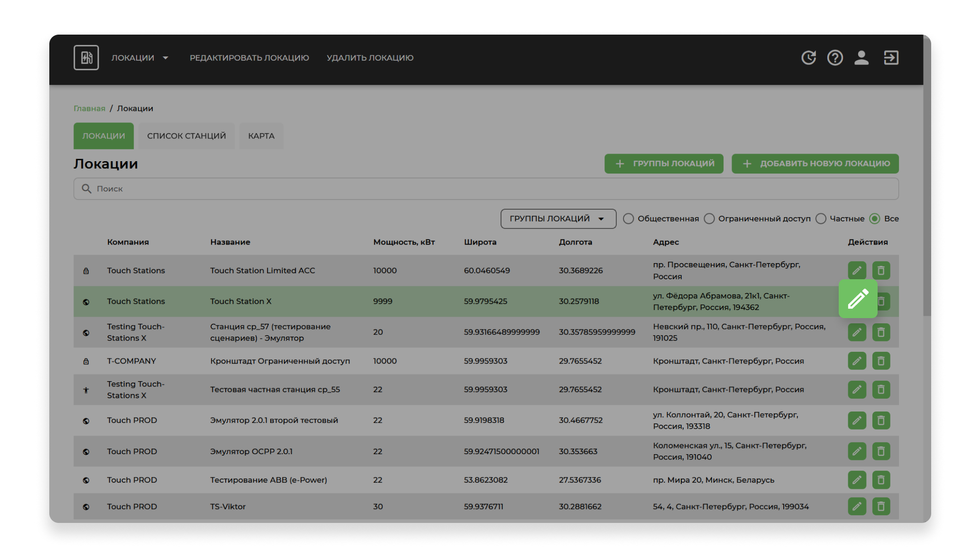Open the history refresh clock icon

click(808, 57)
